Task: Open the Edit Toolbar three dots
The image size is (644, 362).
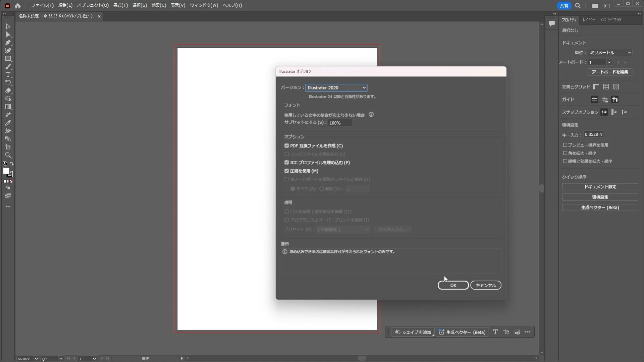Action: point(8,207)
